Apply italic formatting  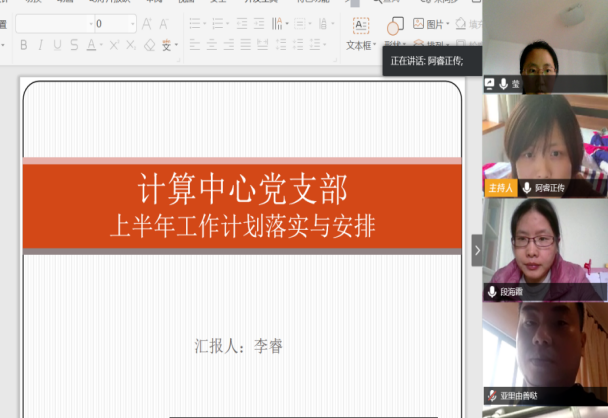[40, 45]
